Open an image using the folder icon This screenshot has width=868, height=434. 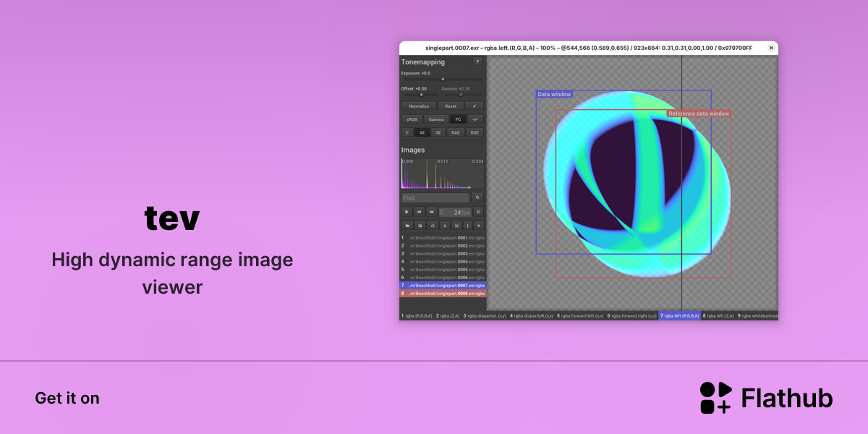pos(407,226)
